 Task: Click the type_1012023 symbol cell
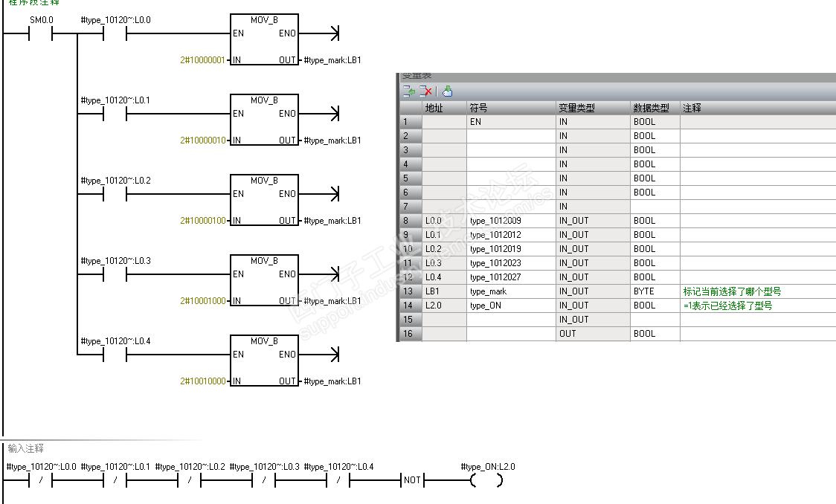point(511,263)
